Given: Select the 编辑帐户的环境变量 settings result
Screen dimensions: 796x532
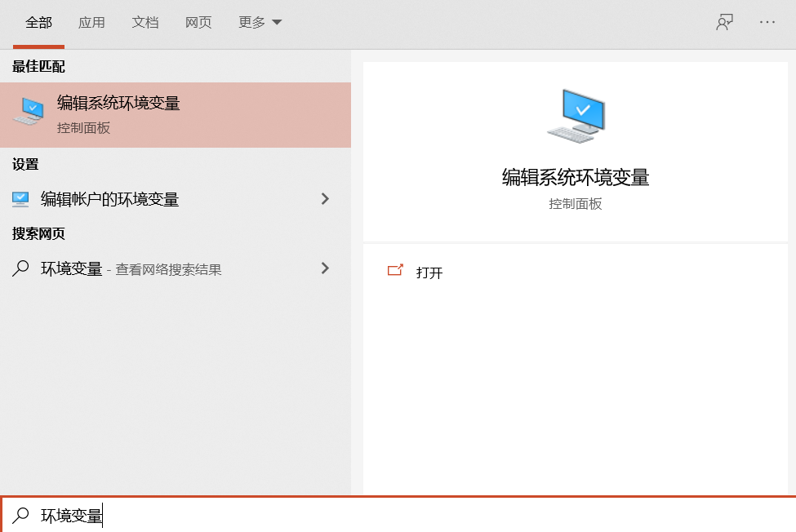Looking at the screenshot, I should point(176,199).
